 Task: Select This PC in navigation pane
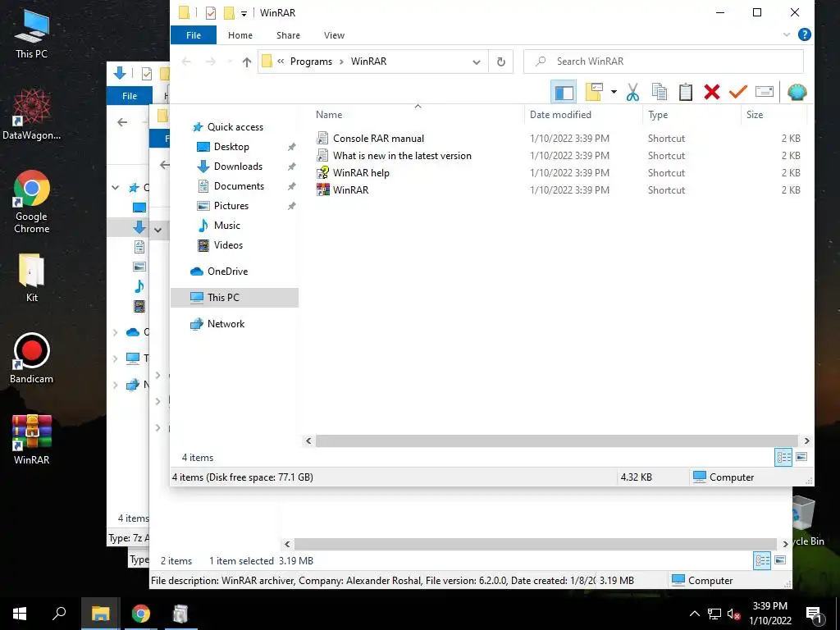coord(234,298)
